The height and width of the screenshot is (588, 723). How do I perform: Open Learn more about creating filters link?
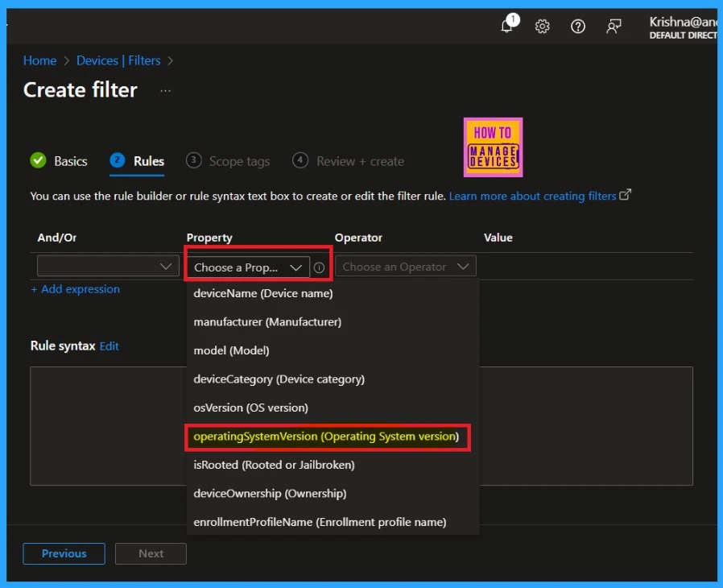(532, 196)
